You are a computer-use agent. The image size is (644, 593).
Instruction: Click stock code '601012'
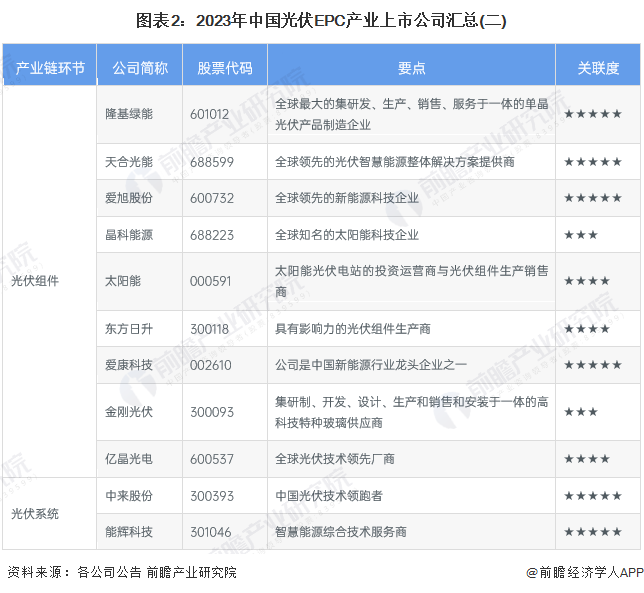pyautogui.click(x=209, y=114)
